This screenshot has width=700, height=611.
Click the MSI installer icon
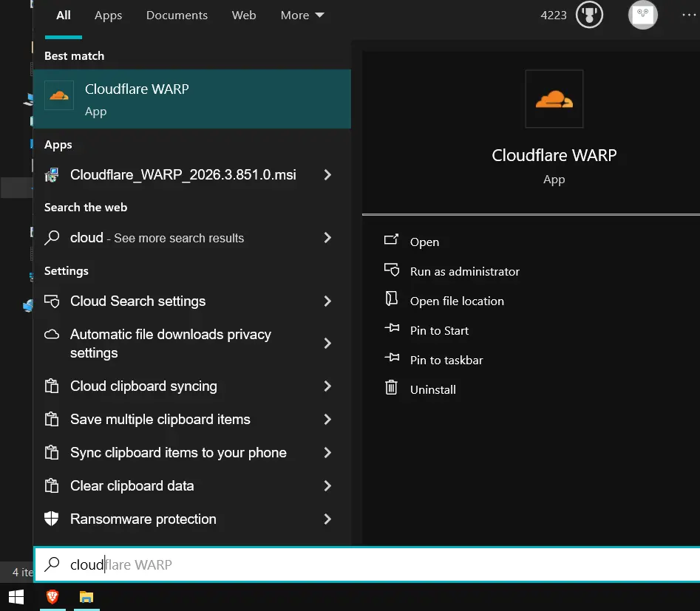click(x=52, y=175)
